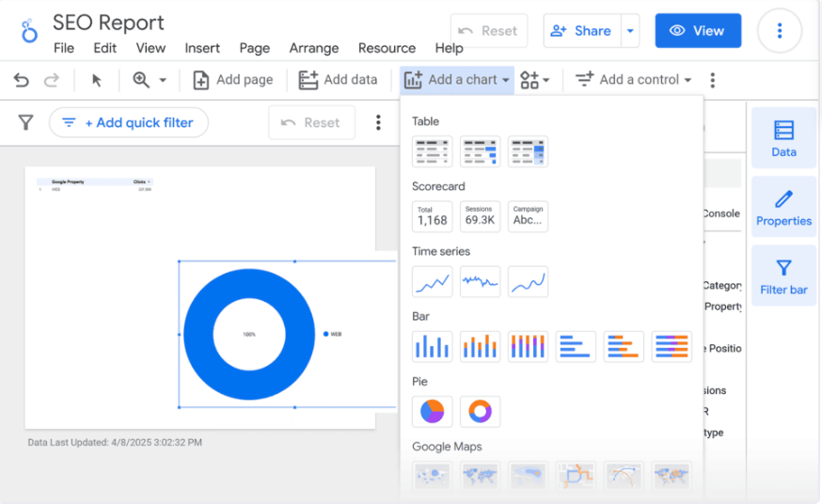
Task: Open the Arrange menu
Action: pos(315,48)
